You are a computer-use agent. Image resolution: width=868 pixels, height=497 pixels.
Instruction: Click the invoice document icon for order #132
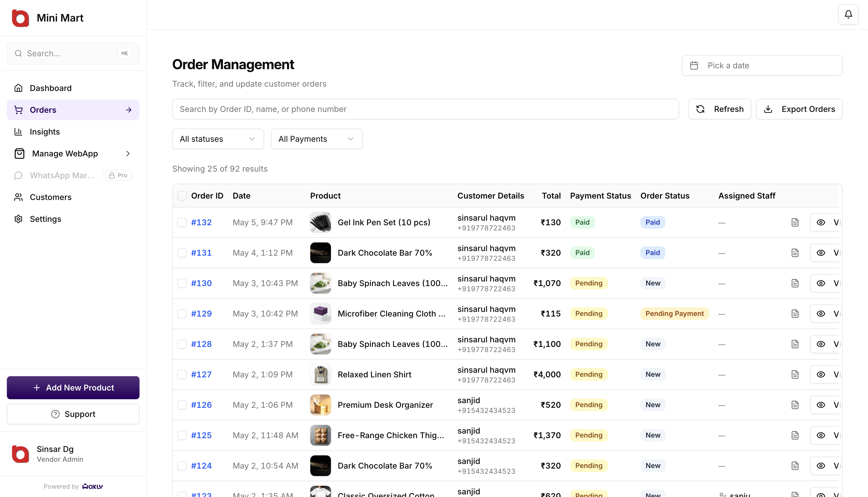pyautogui.click(x=795, y=223)
